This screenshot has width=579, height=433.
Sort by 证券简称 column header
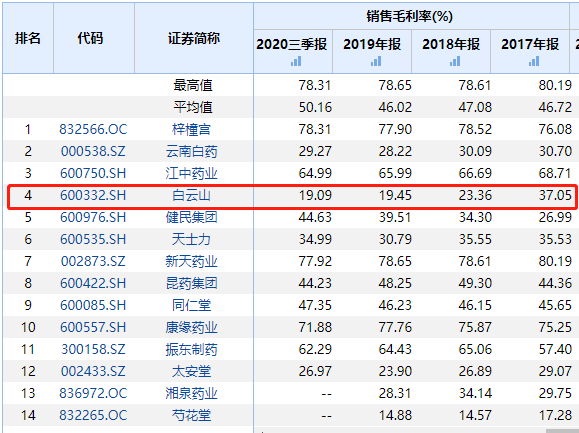194,38
